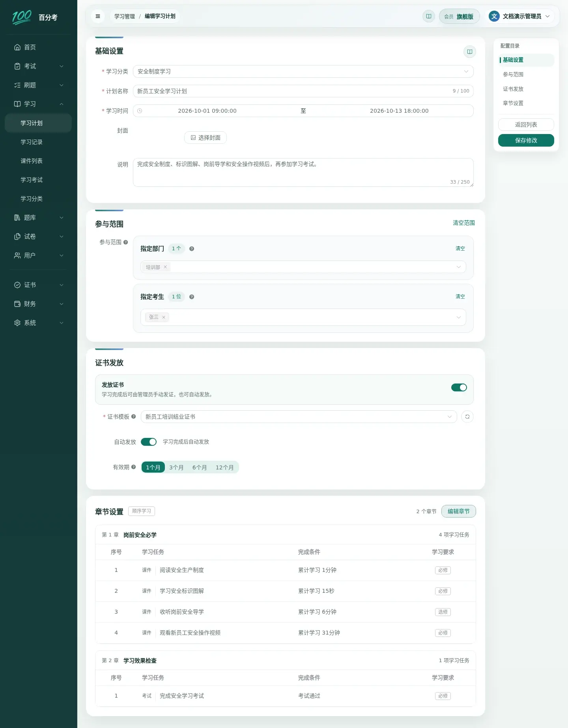
Task: Select the 6个月 validity option
Action: (x=200, y=467)
